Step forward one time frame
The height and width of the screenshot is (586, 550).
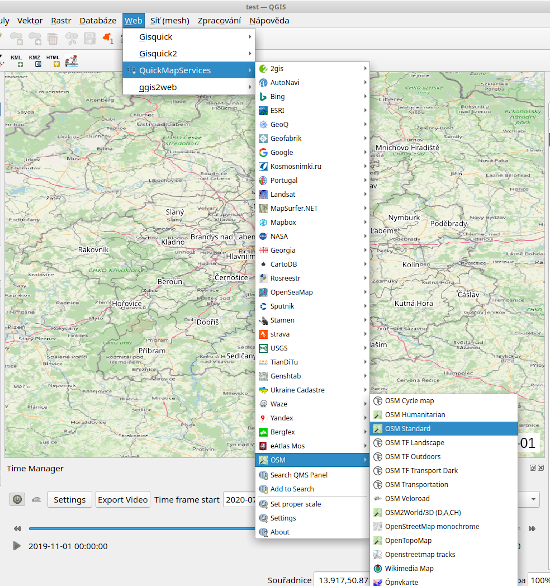(532, 528)
